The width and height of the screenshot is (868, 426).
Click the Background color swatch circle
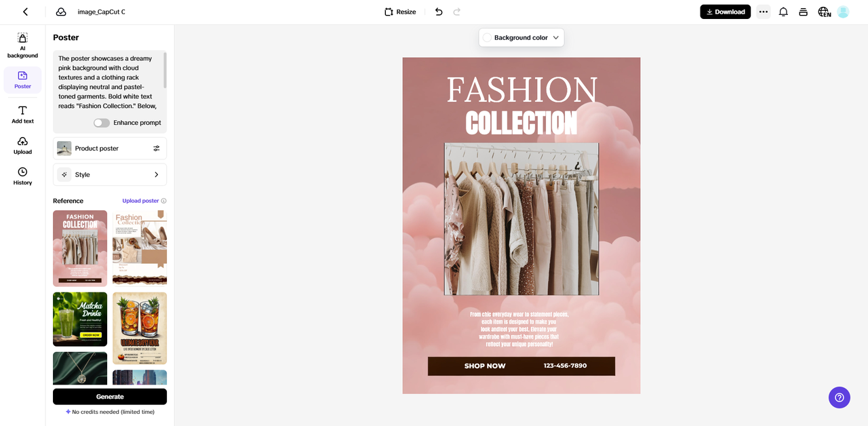[x=487, y=38]
